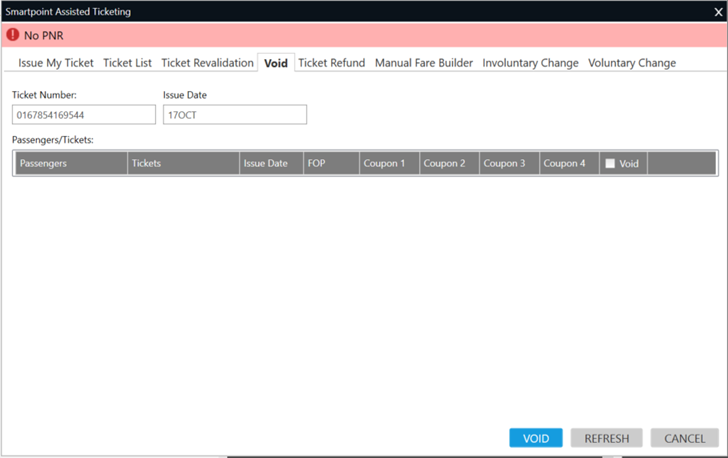Check the Void column header checkbox
This screenshot has height=458, width=728.
click(x=610, y=163)
